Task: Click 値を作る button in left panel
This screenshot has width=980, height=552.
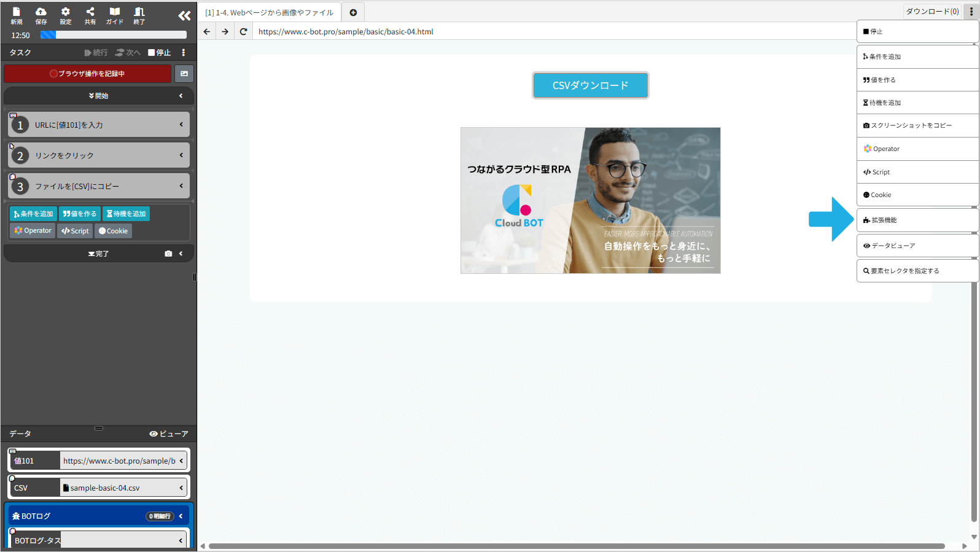Action: pos(80,214)
